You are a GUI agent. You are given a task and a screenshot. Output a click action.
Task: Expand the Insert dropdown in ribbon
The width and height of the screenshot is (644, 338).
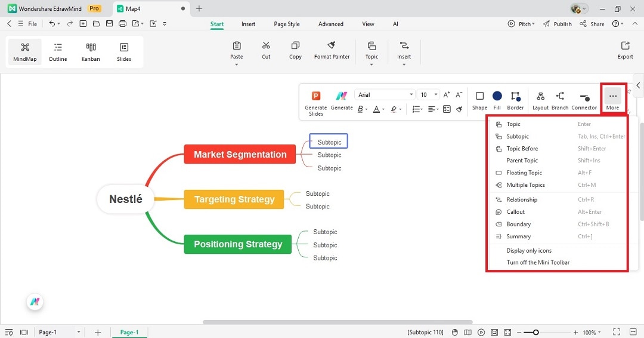point(404,64)
